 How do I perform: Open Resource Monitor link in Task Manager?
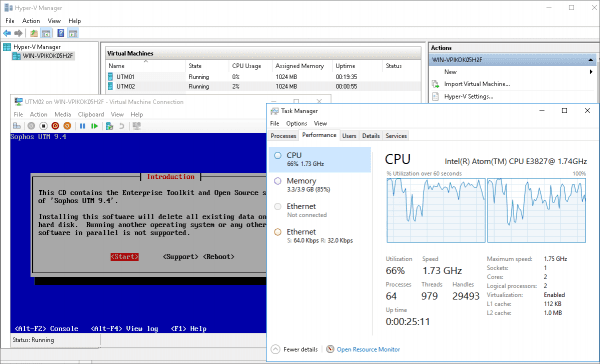tap(368, 349)
